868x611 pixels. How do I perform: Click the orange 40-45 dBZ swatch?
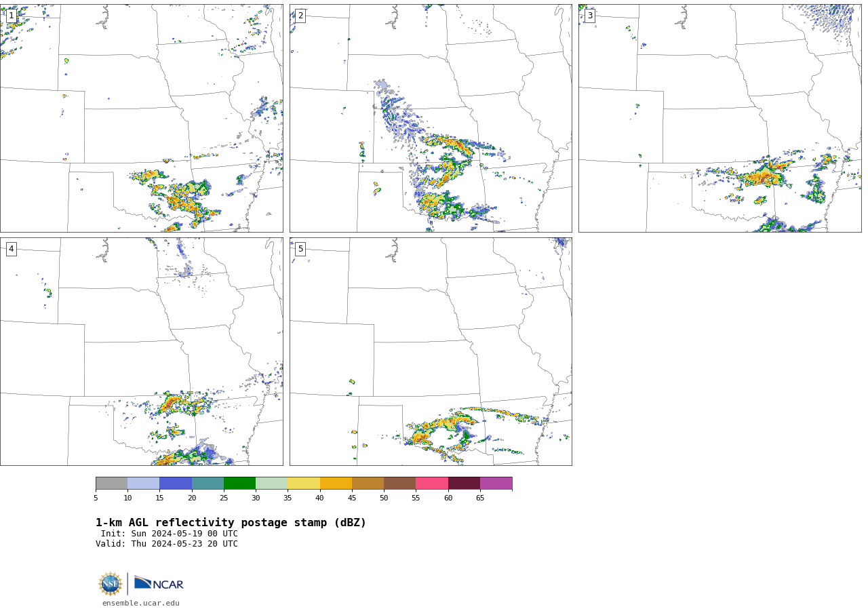coord(336,483)
